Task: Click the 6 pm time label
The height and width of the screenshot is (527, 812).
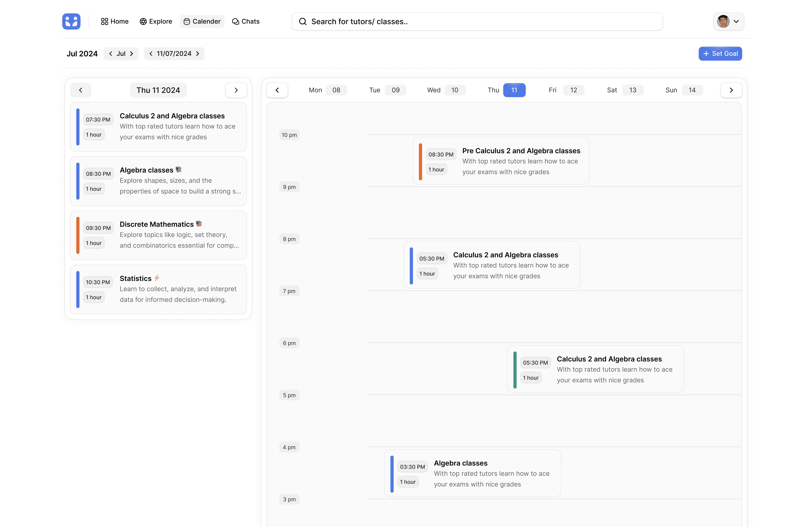Action: pos(289,343)
